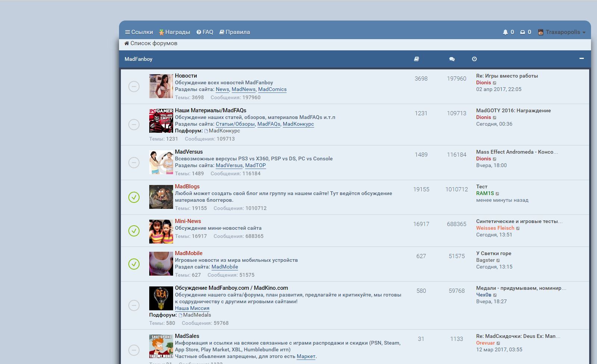The image size is (597, 364).
Task: Click the notifications bell icon
Action: (x=505, y=32)
